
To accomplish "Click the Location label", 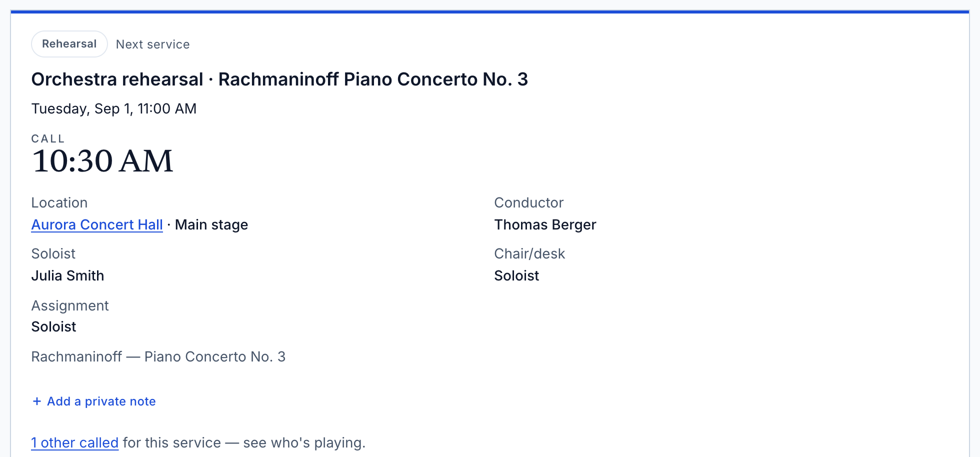I will pos(59,203).
